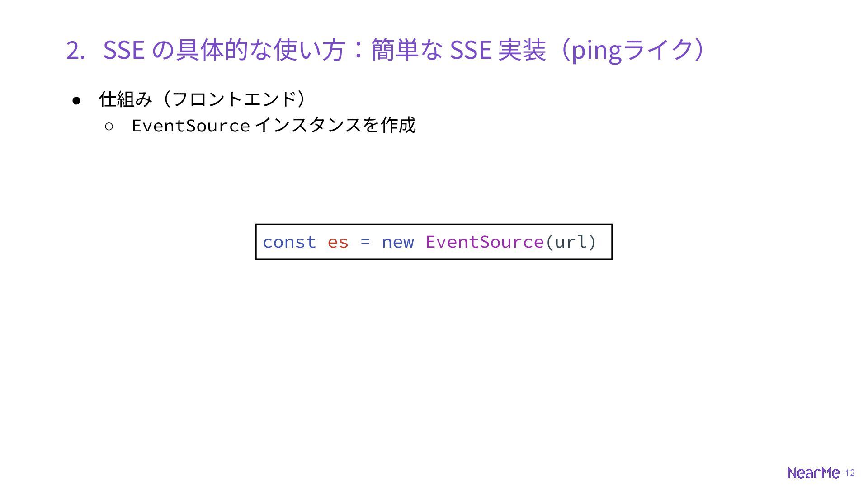Viewport: 868px width, 488px height.
Task: Click the slide page number 12
Action: (x=850, y=473)
